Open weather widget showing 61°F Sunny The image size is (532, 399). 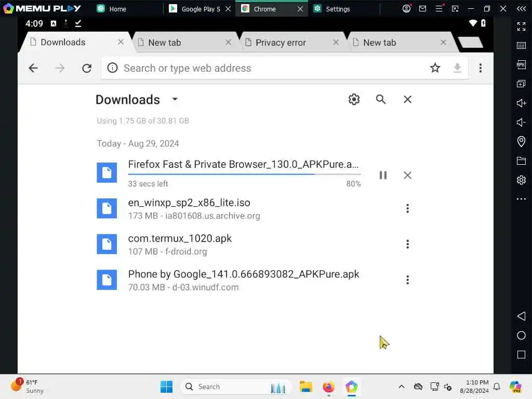(27, 387)
